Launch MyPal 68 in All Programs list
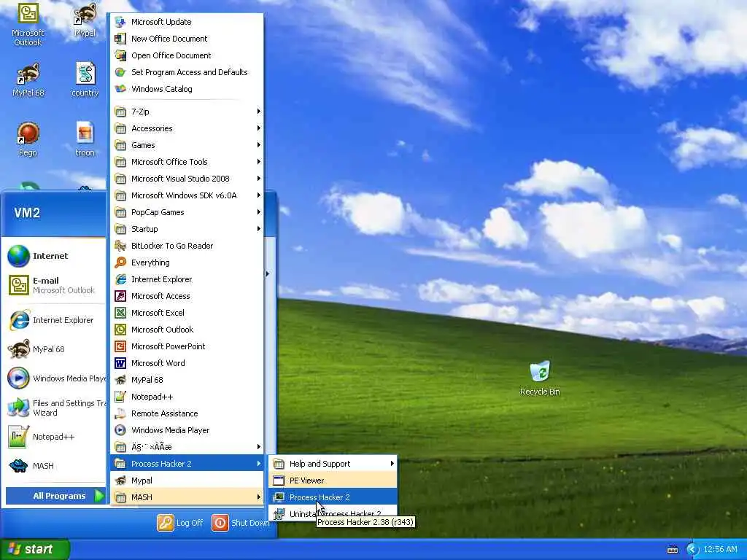 (x=187, y=379)
